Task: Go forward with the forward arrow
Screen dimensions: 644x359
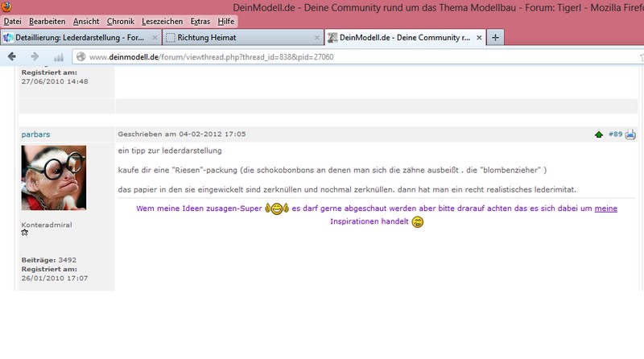Action: tap(35, 56)
